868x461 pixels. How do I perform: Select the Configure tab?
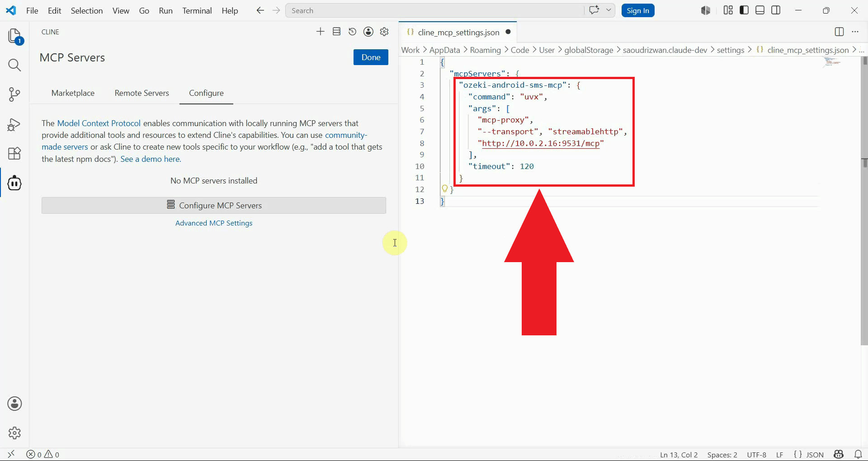click(206, 93)
